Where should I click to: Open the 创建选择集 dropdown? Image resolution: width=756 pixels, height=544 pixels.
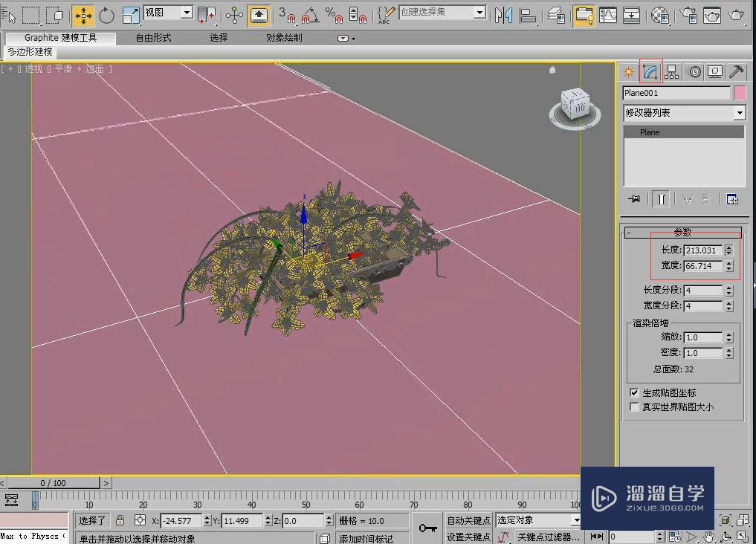[479, 13]
